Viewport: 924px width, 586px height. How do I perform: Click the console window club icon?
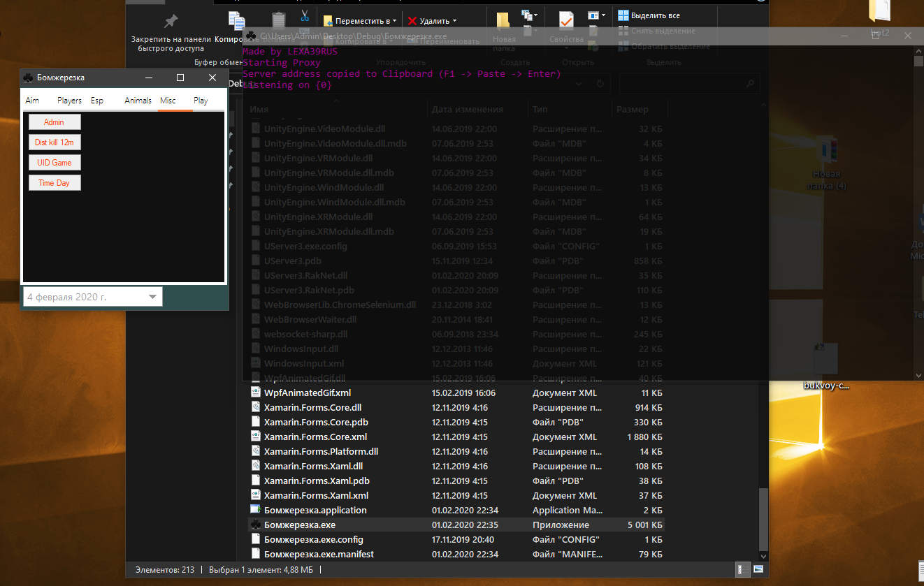coord(251,35)
